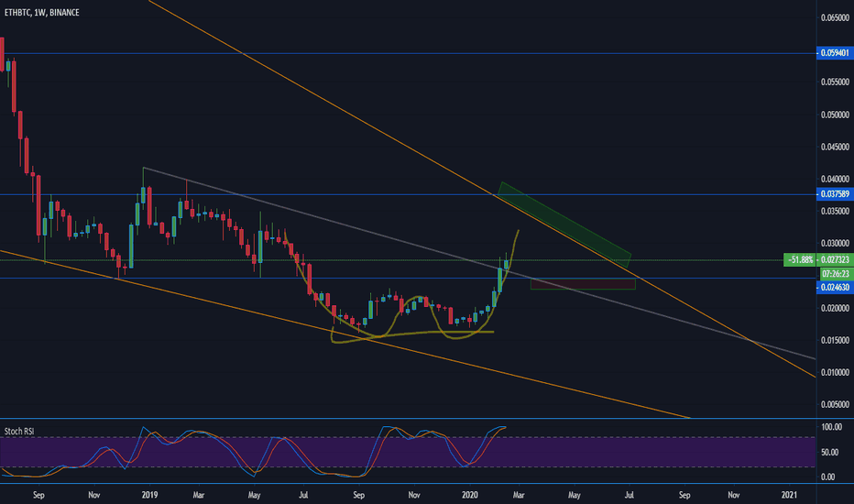854x504 pixels.
Task: Click the -51.88% green percentage label
Action: pyautogui.click(x=800, y=260)
